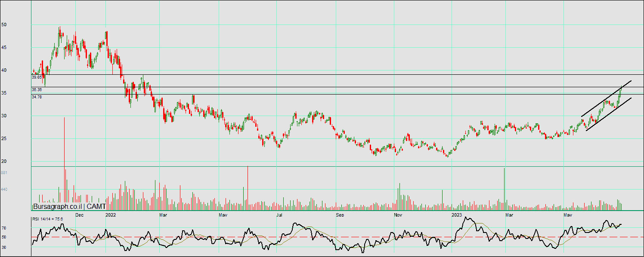Click the Nov label on the date axis
This screenshot has height=257, width=644.
[x=398, y=214]
